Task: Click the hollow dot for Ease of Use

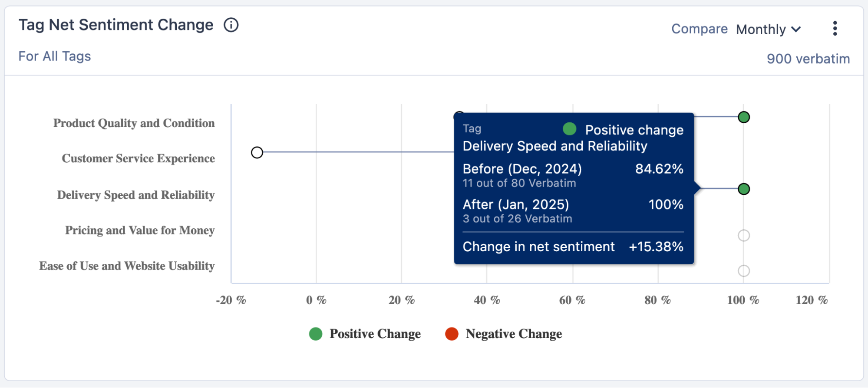Action: coord(743,271)
